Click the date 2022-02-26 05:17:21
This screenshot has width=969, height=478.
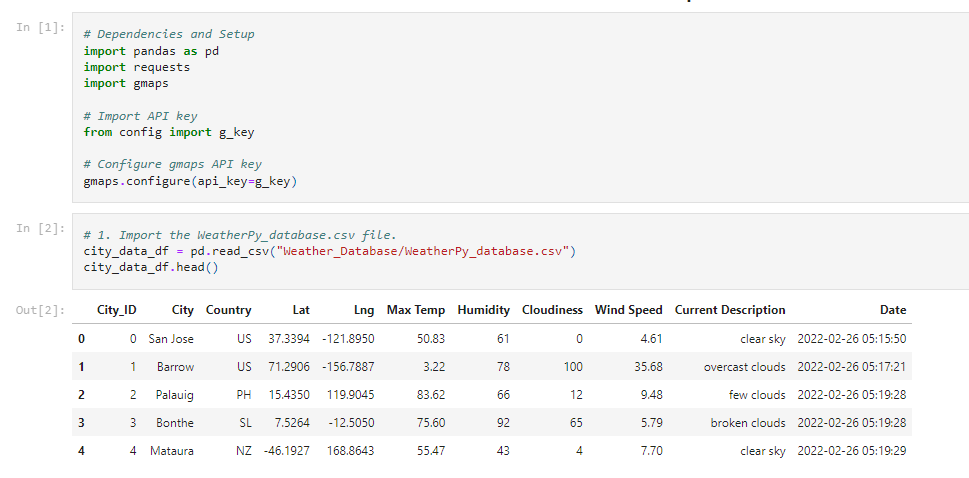(x=852, y=367)
